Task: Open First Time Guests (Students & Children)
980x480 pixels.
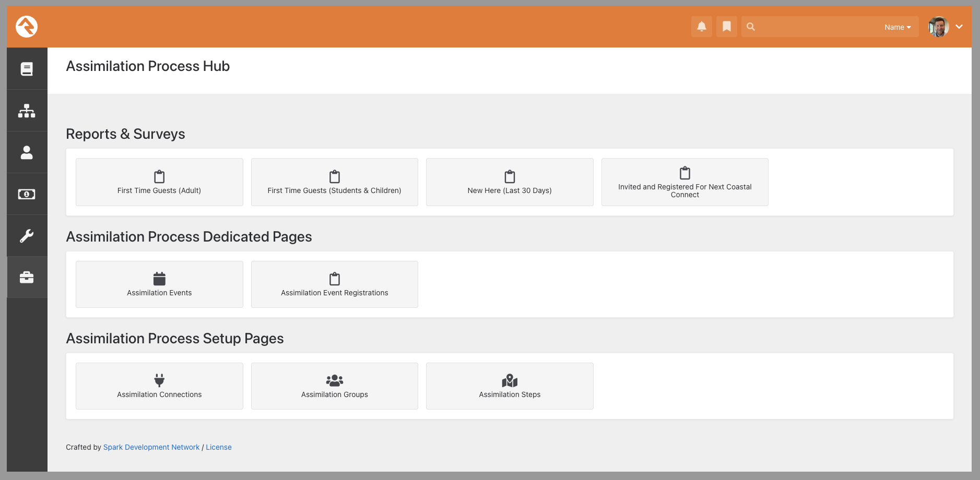Action: [x=334, y=182]
